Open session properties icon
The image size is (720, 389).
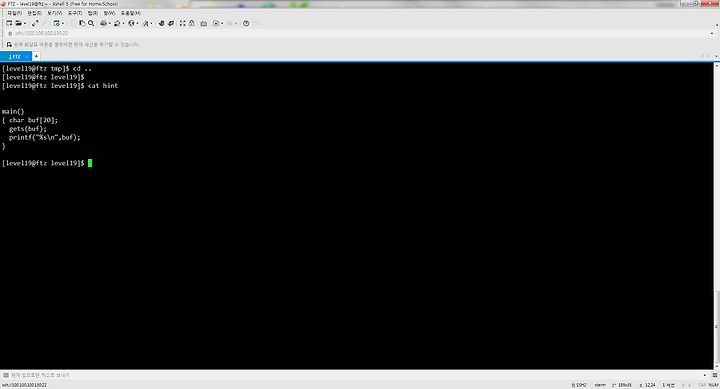56,23
